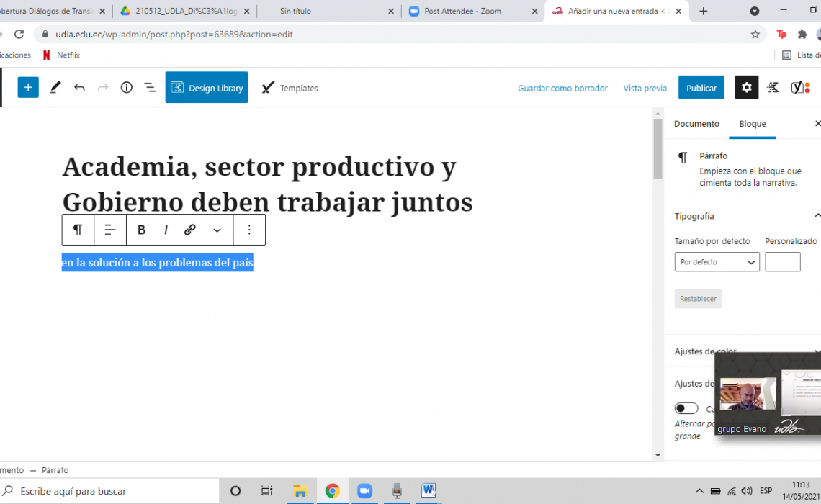821x504 pixels.
Task: Undo the last change
Action: (79, 87)
